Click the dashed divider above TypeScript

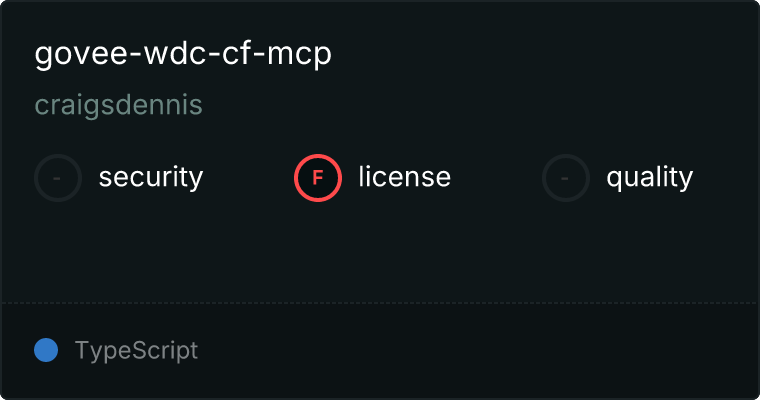coord(380,303)
